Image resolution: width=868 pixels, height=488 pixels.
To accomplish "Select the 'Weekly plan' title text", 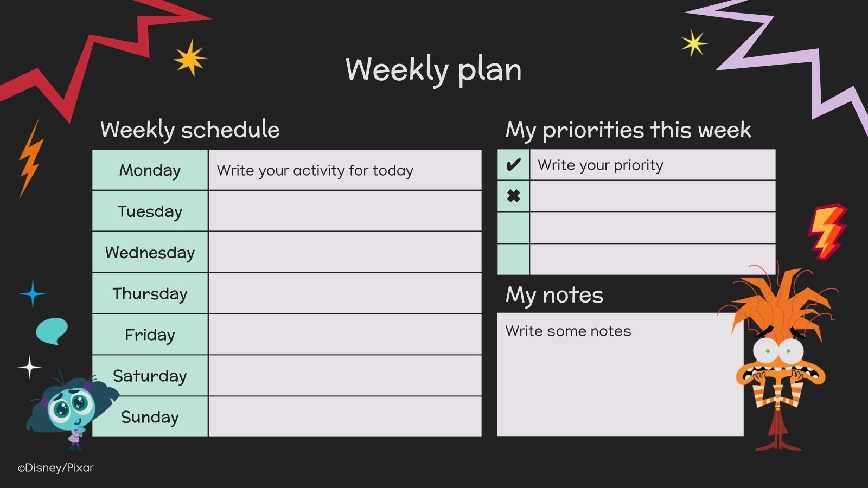I will tap(433, 69).
